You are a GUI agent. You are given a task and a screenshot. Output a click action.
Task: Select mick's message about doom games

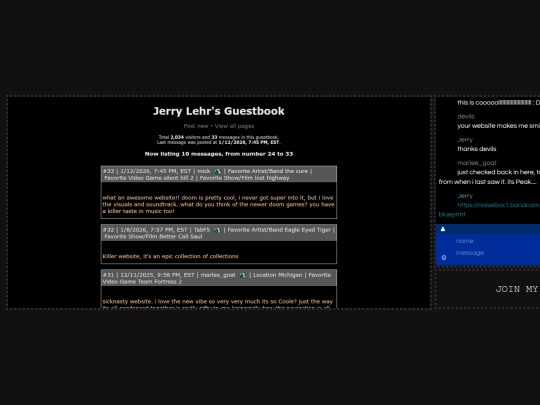[x=218, y=204]
